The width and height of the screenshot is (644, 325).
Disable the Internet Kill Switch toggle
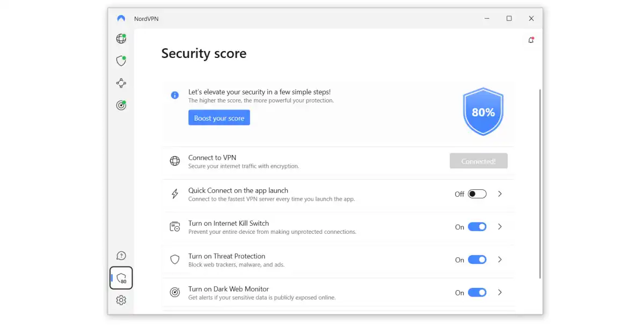click(477, 227)
